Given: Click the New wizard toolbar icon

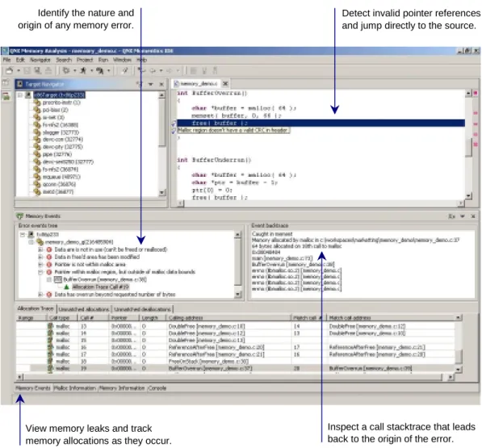Looking at the screenshot, I should (9, 71).
